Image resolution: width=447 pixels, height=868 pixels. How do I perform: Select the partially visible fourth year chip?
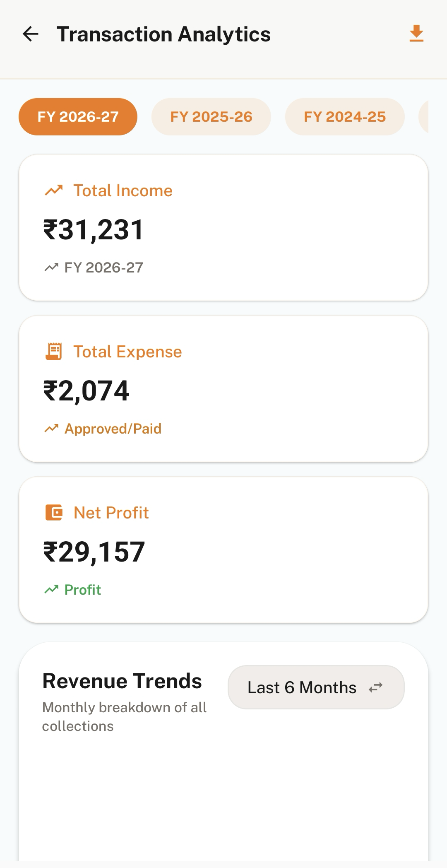click(x=423, y=117)
